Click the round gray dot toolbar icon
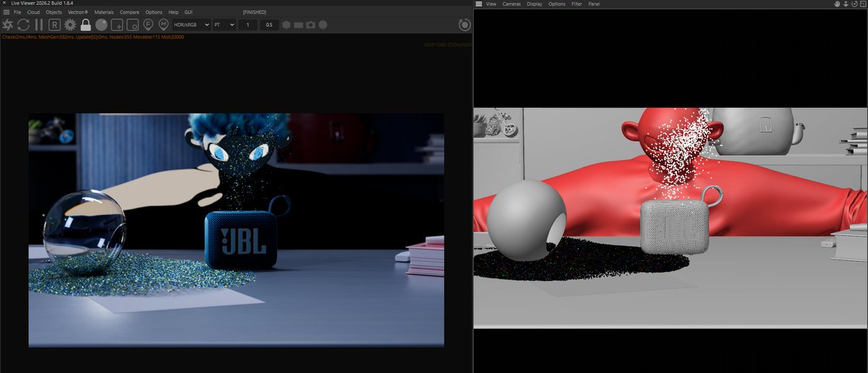Image resolution: width=868 pixels, height=373 pixels. pos(323,25)
